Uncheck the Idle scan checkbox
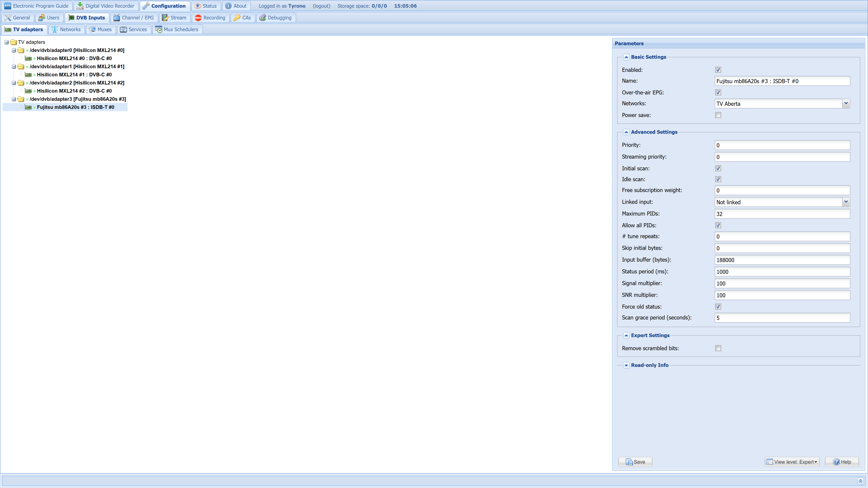 click(718, 179)
